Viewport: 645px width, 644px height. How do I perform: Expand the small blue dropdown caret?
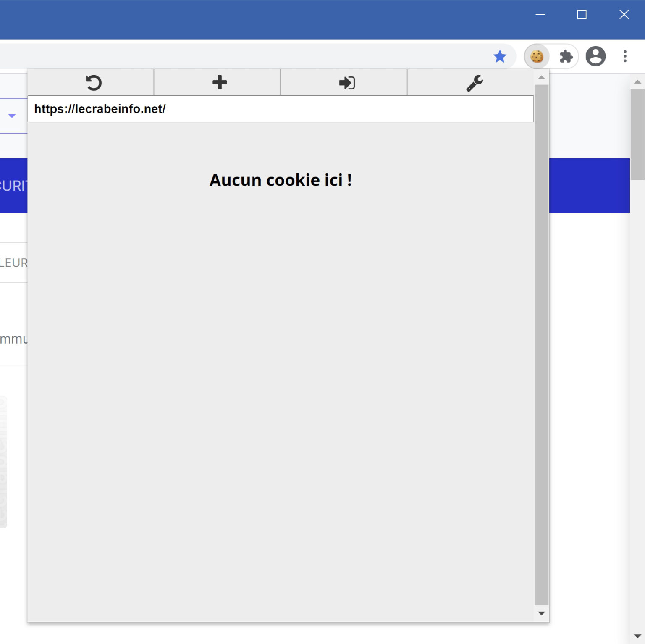12,116
